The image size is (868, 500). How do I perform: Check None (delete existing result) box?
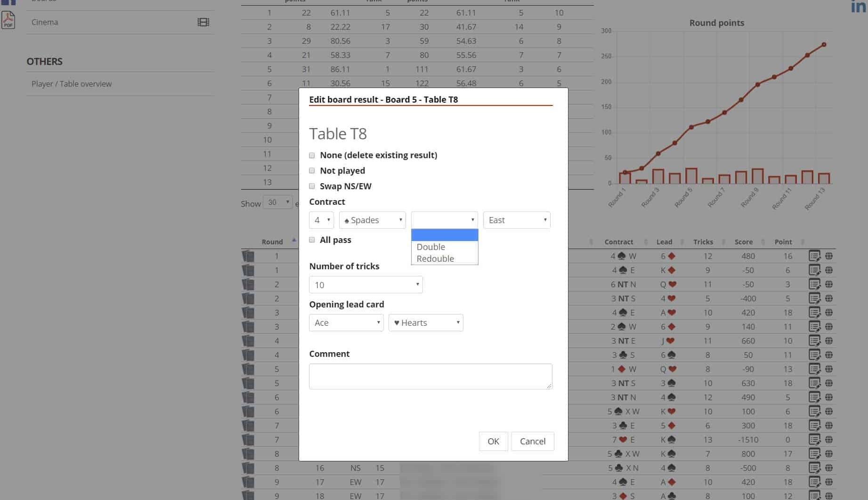click(x=312, y=155)
